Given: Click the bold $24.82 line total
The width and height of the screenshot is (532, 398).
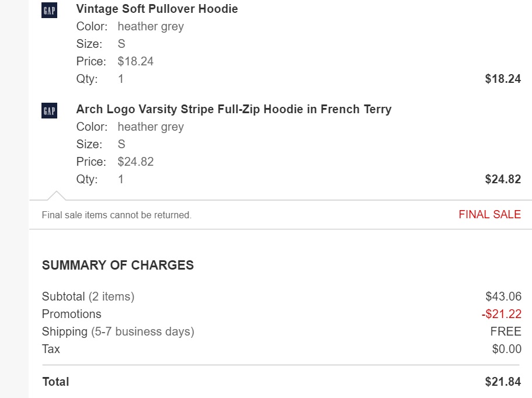Looking at the screenshot, I should pyautogui.click(x=503, y=179).
